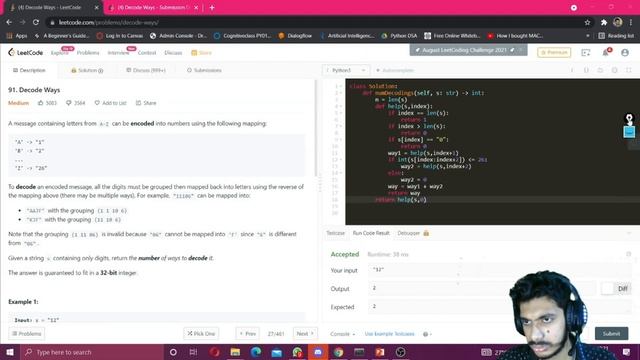Open a new browser tab
The height and width of the screenshot is (360, 640).
click(212, 7)
